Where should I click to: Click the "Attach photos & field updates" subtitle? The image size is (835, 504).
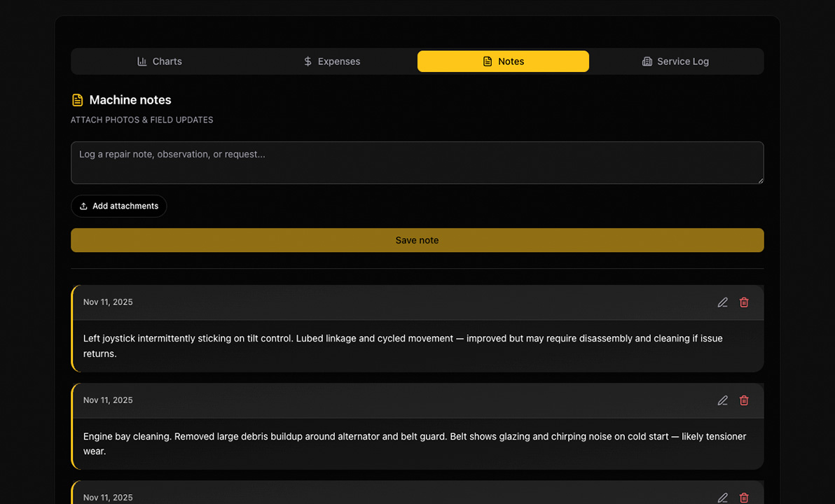click(x=142, y=120)
